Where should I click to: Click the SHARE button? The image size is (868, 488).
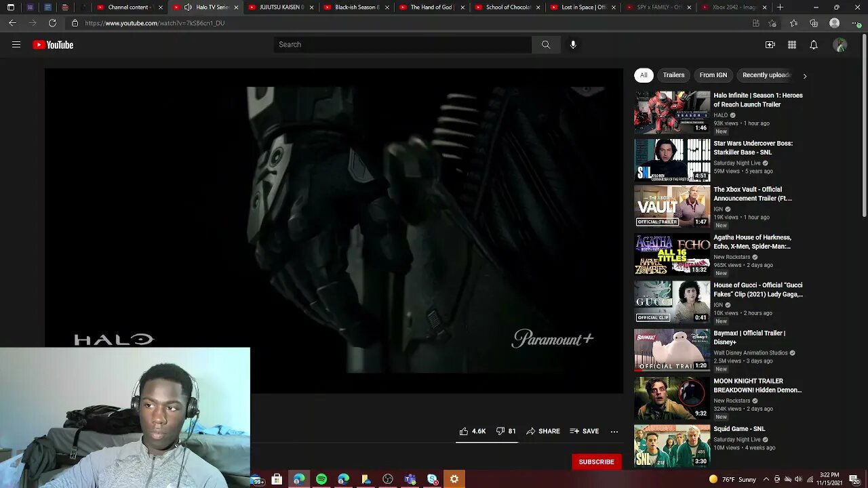point(543,431)
